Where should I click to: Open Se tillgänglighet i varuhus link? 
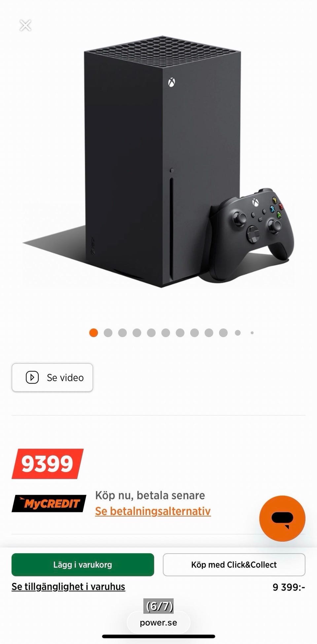tap(68, 587)
